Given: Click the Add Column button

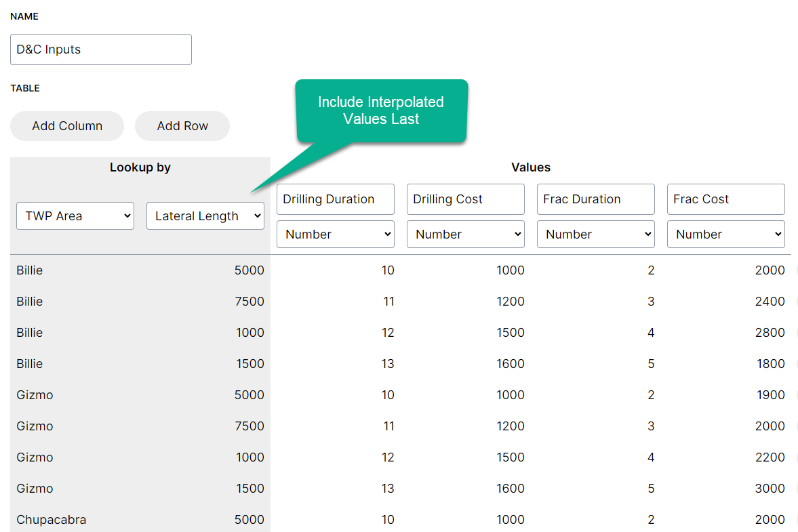Looking at the screenshot, I should [x=67, y=126].
